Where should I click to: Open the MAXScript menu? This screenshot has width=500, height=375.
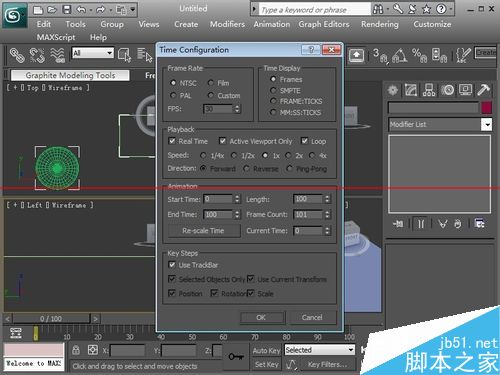point(56,37)
